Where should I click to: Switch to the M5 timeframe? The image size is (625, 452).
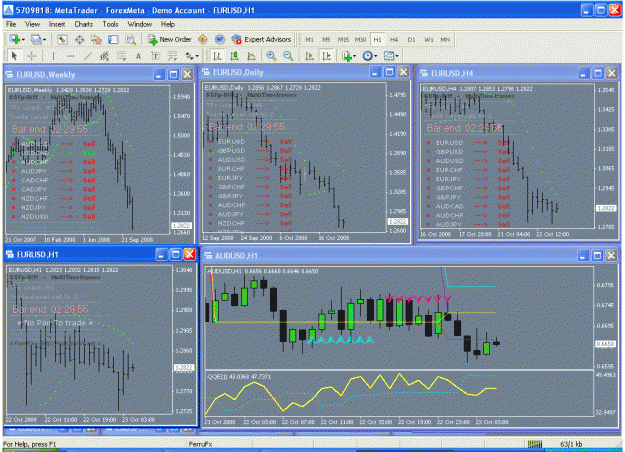tap(326, 39)
